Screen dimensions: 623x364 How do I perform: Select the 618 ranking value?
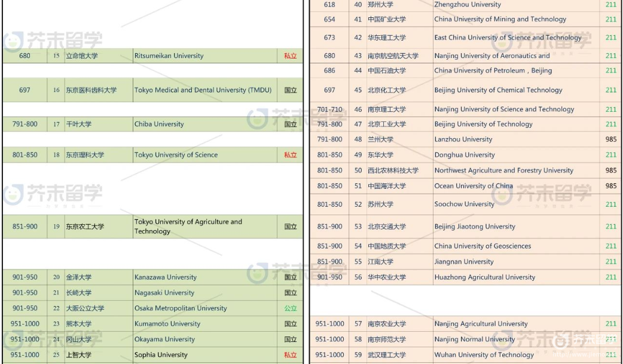pyautogui.click(x=329, y=4)
